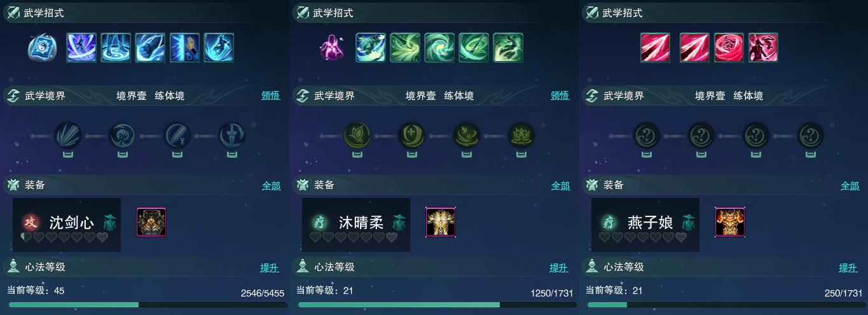Select 沈剑心's round blue swirl skill icon
The height and width of the screenshot is (315, 868).
pyautogui.click(x=42, y=48)
